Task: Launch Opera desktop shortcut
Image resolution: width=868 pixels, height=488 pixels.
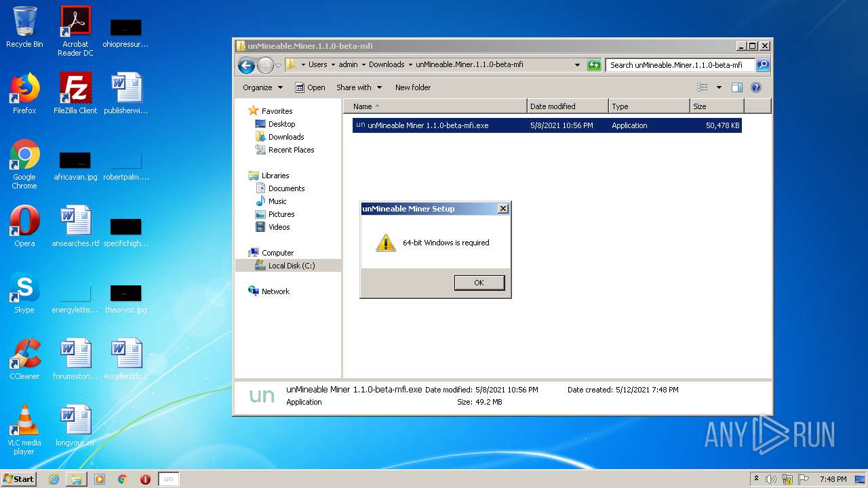Action: point(24,226)
